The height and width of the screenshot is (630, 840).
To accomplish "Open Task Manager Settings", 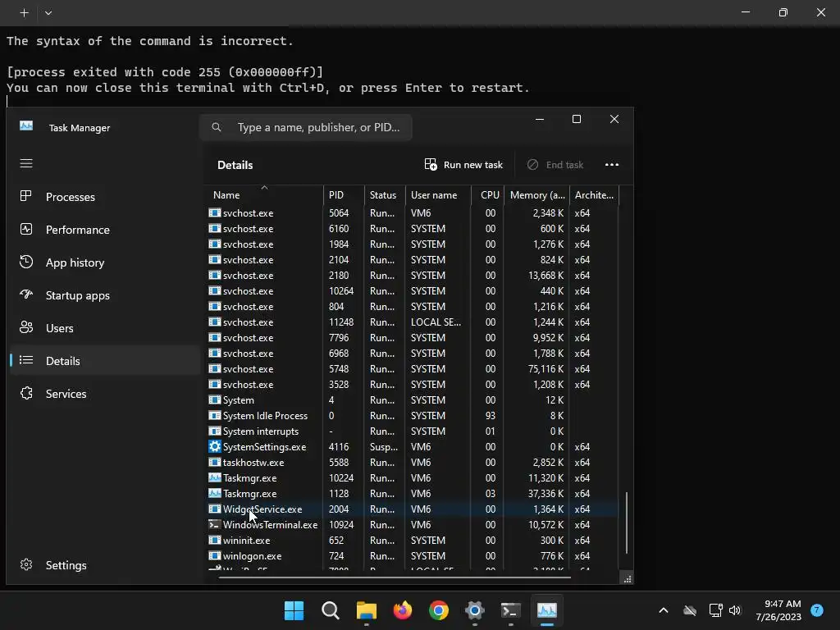I will (105, 565).
